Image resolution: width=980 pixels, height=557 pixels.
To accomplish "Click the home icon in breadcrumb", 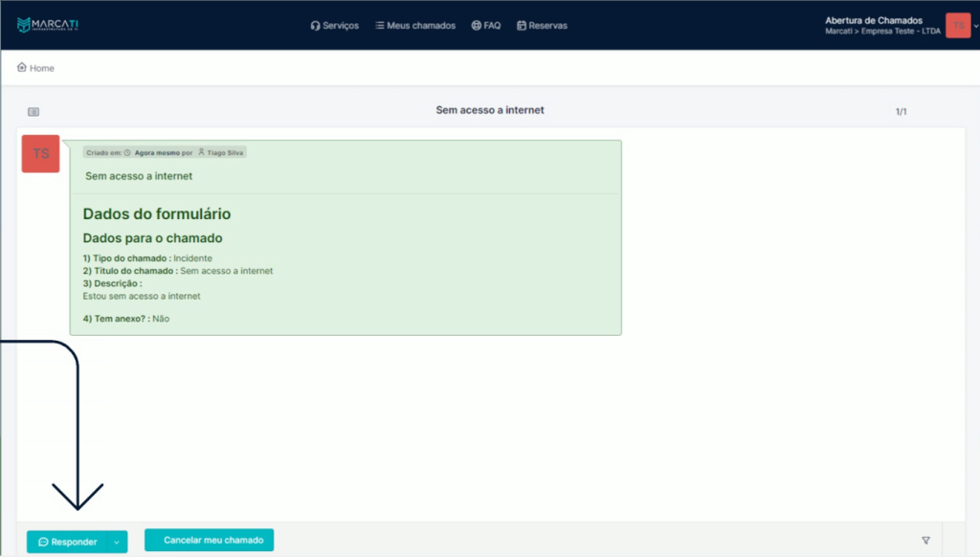I will click(x=22, y=68).
